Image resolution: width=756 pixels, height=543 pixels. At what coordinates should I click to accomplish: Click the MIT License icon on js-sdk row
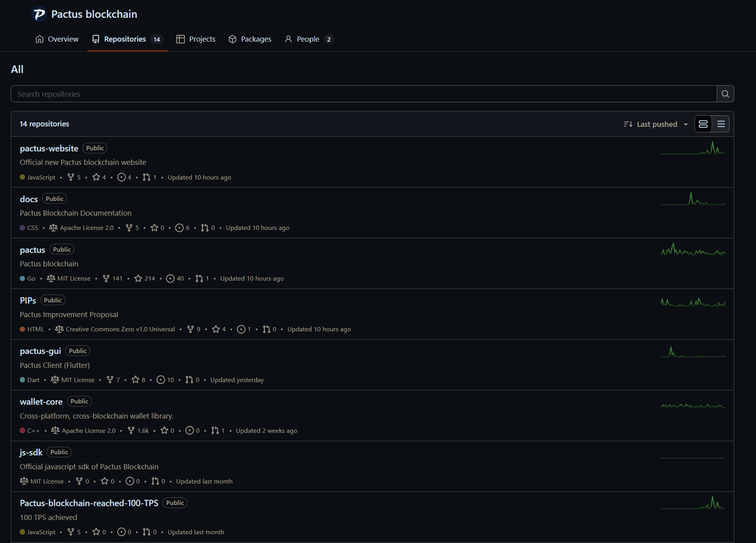coord(24,481)
